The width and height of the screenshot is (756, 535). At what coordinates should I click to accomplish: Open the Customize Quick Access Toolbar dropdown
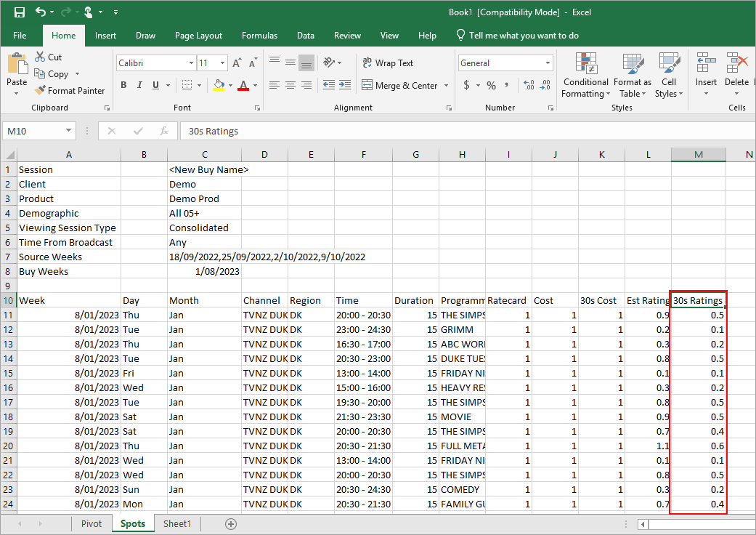tap(115, 12)
